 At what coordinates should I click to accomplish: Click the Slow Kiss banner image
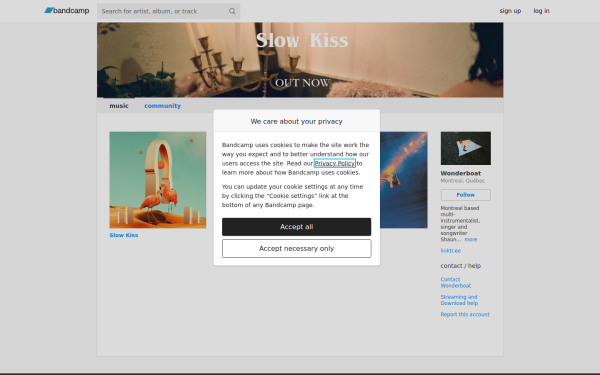pos(300,60)
